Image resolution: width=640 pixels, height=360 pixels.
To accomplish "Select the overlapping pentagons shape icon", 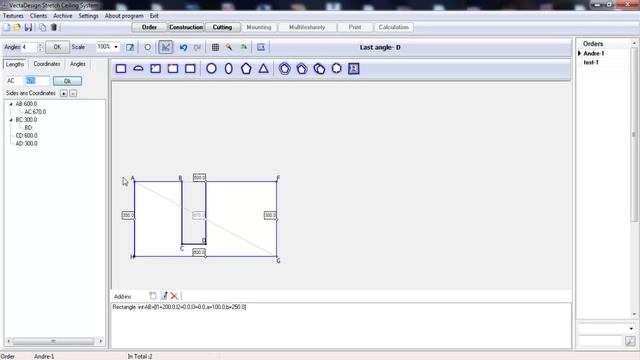I will (x=319, y=69).
